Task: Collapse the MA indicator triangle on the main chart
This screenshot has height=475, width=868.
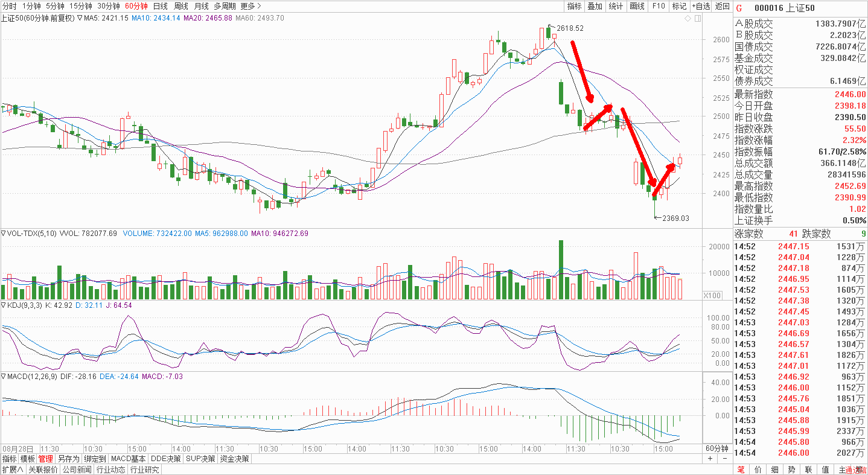Action: [80, 18]
